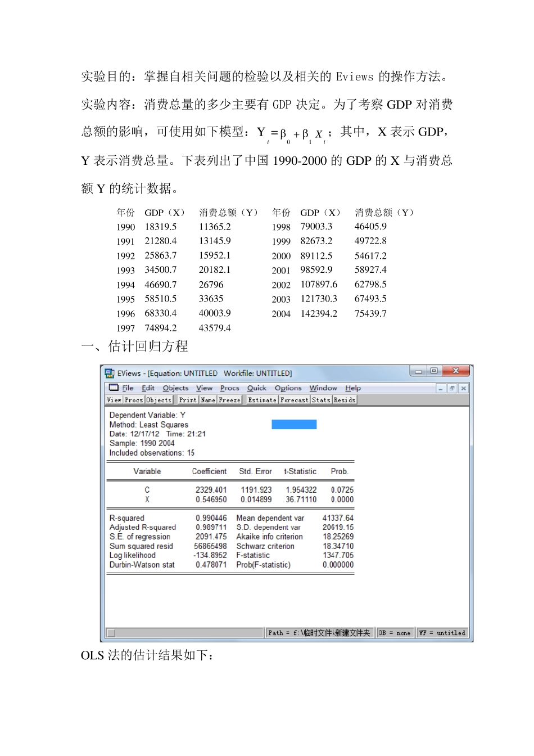
Task: Click the equation window icon beside File menu
Action: 114,388
